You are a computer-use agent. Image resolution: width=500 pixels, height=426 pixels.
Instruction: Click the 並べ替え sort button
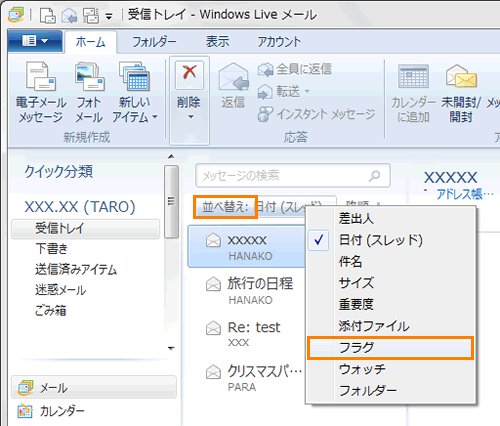[225, 207]
